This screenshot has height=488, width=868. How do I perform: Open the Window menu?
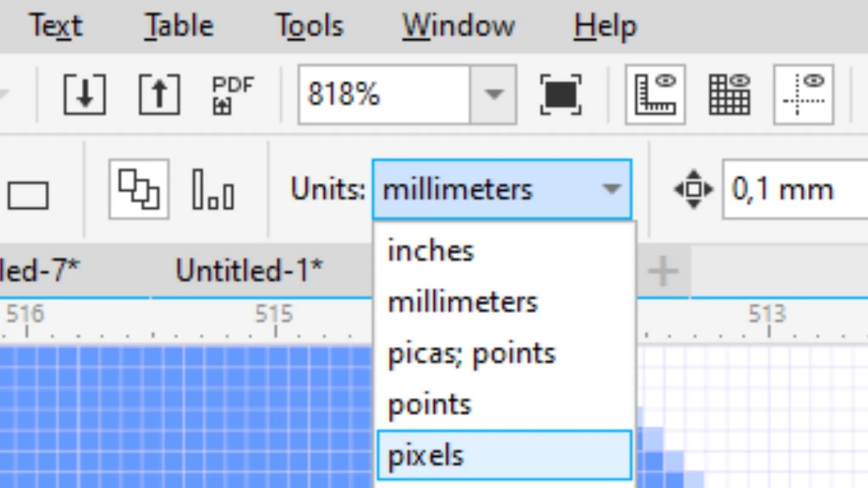tap(459, 27)
